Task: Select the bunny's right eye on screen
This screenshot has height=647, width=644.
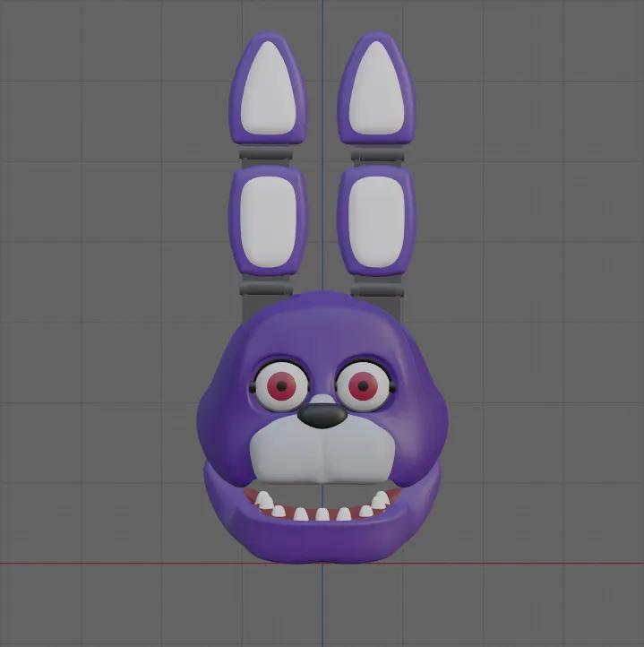Action: tap(363, 386)
